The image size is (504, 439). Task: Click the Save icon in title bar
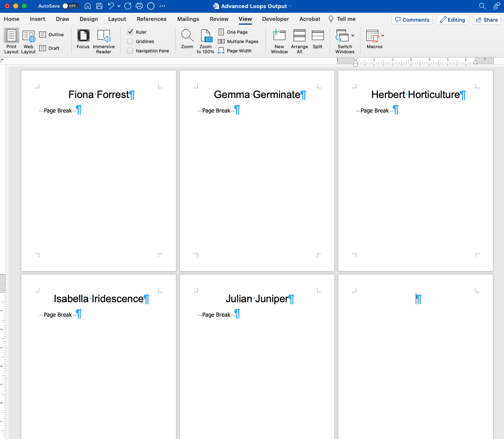pyautogui.click(x=99, y=6)
